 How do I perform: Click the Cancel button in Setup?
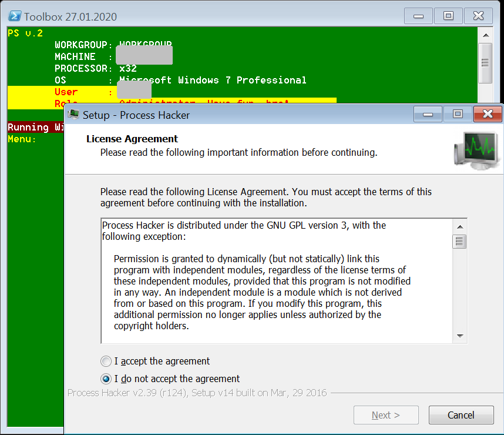[461, 415]
